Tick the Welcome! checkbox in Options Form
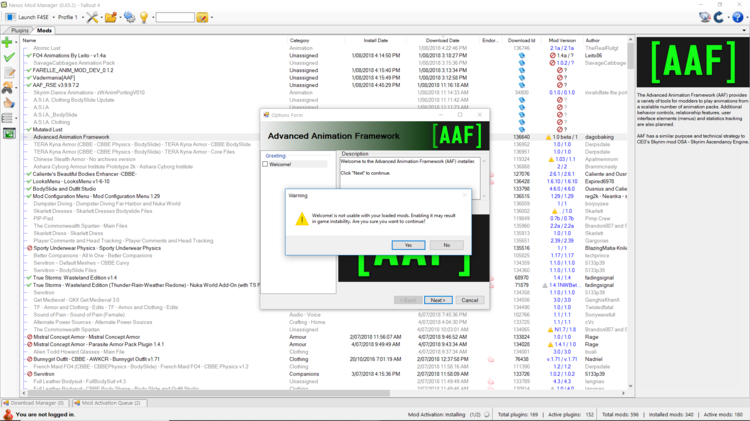 [x=265, y=164]
